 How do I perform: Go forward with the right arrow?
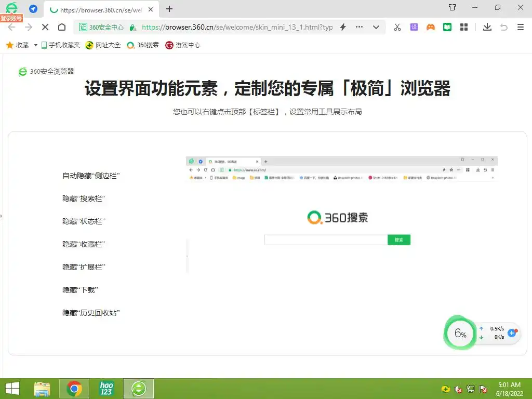29,27
